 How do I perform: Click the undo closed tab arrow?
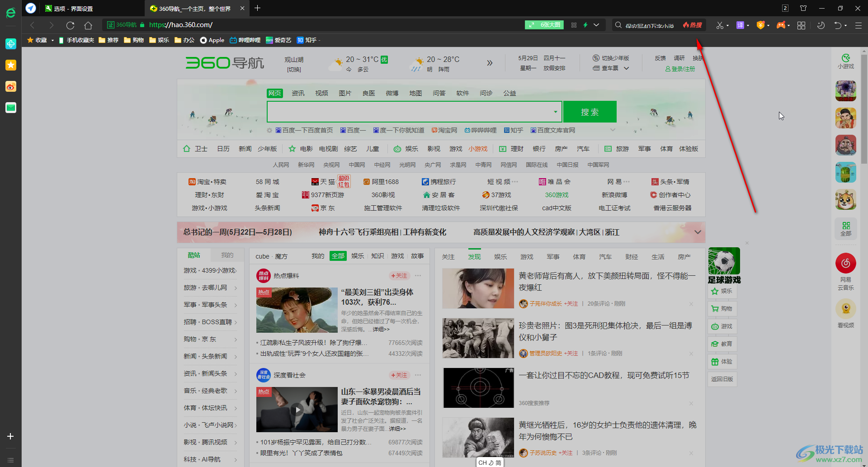(x=838, y=25)
